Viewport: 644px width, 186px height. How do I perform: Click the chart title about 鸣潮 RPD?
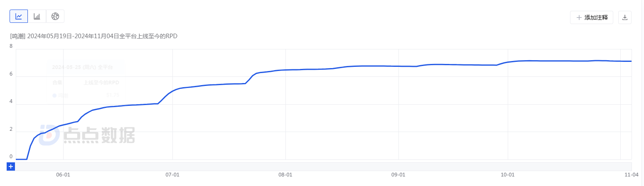tap(94, 36)
